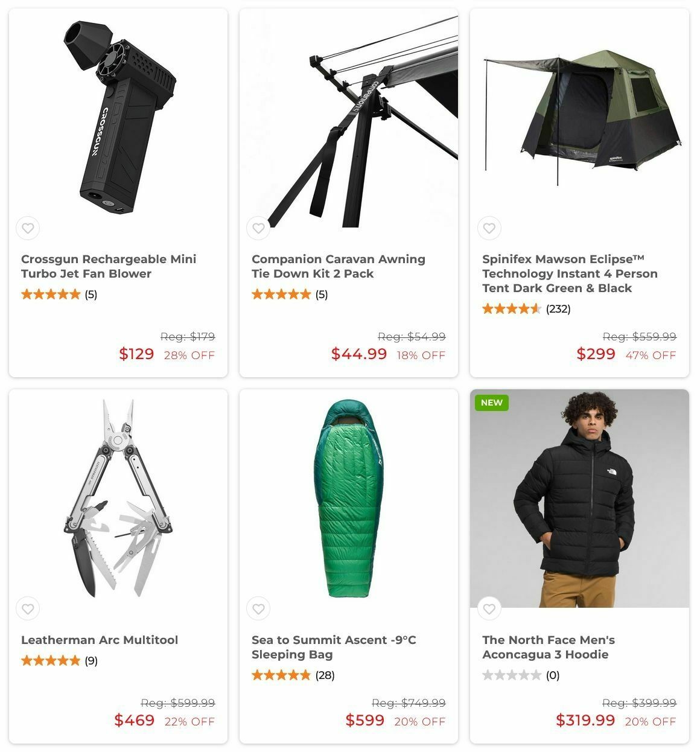700x752 pixels.
Task: Open Crossgun Rechargeable Mini Turbo Jet title
Action: click(x=109, y=266)
